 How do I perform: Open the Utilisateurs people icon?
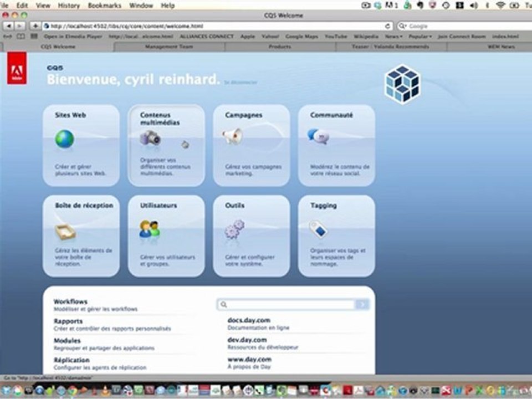[150, 229]
